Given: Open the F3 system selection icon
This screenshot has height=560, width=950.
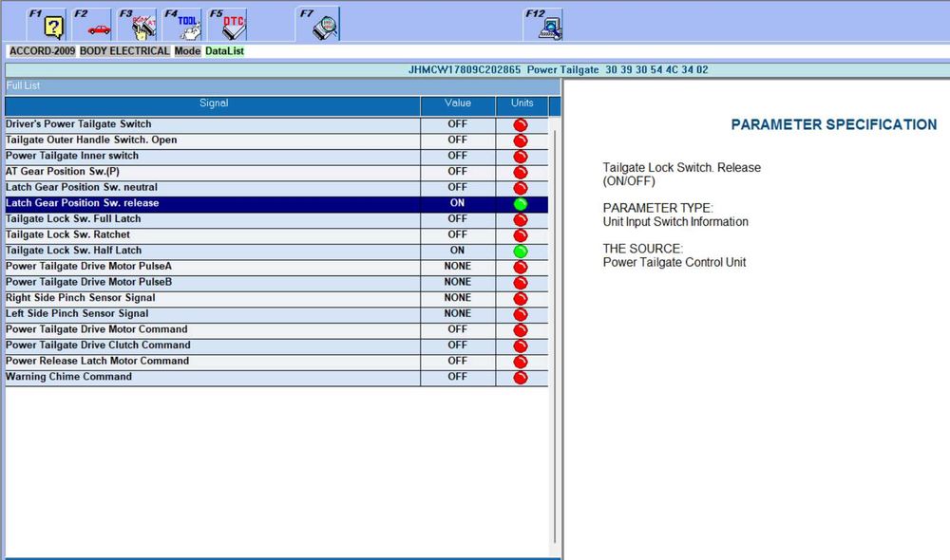Looking at the screenshot, I should (x=144, y=26).
